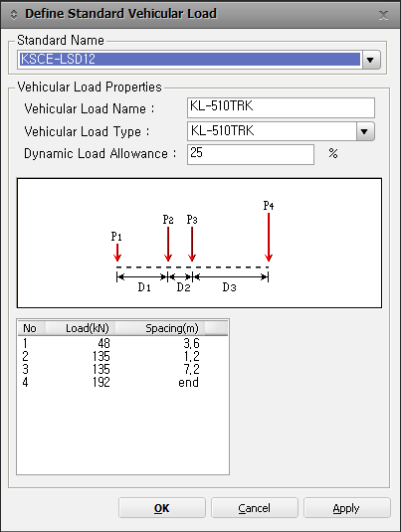Viewport: 401px width, 532px height.
Task: Click the No column header
Action: 31,328
